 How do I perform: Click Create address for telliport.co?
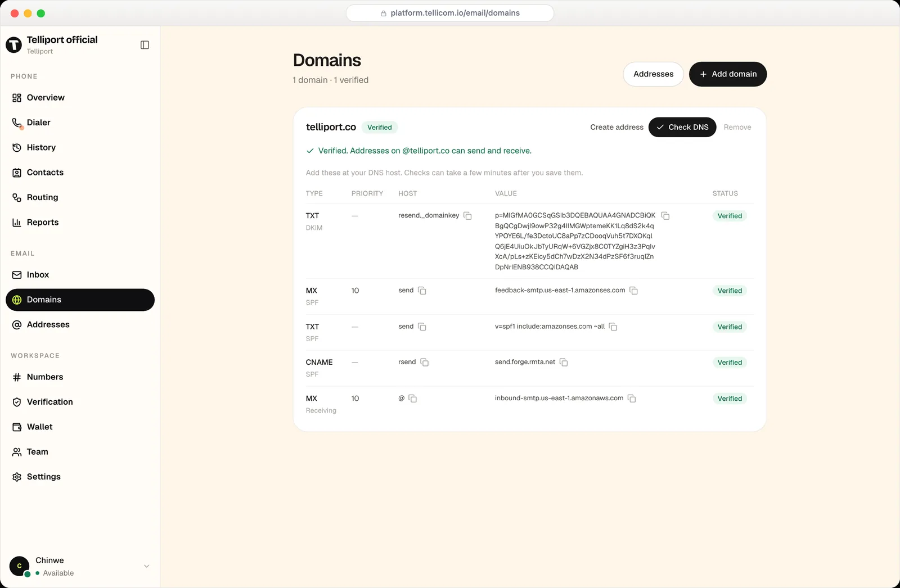coord(616,127)
